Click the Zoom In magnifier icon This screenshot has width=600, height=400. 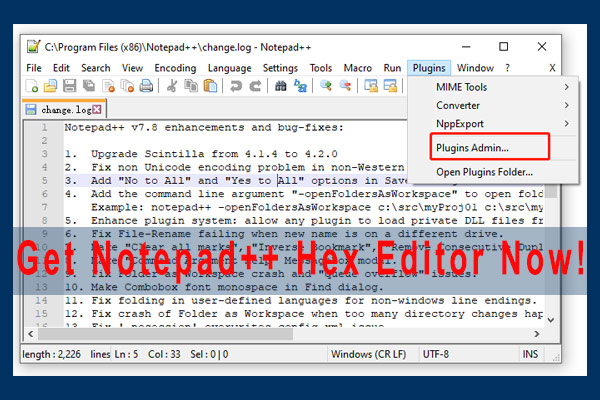pos(326,86)
